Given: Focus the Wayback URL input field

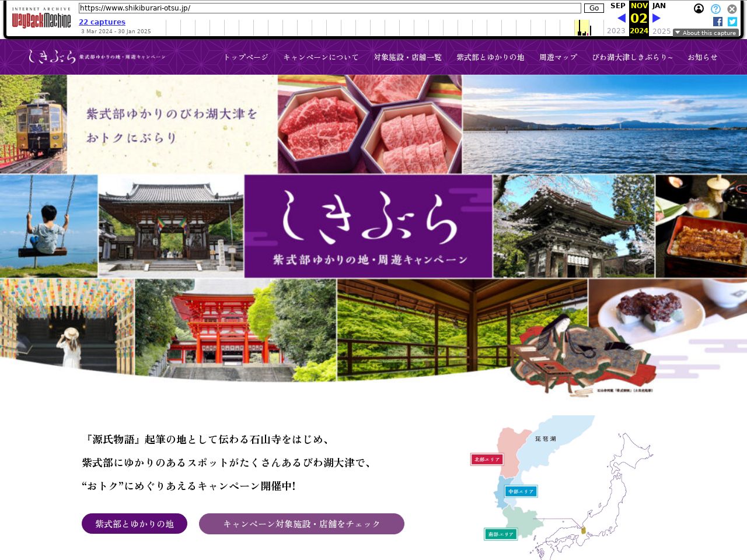Looking at the screenshot, I should point(330,8).
